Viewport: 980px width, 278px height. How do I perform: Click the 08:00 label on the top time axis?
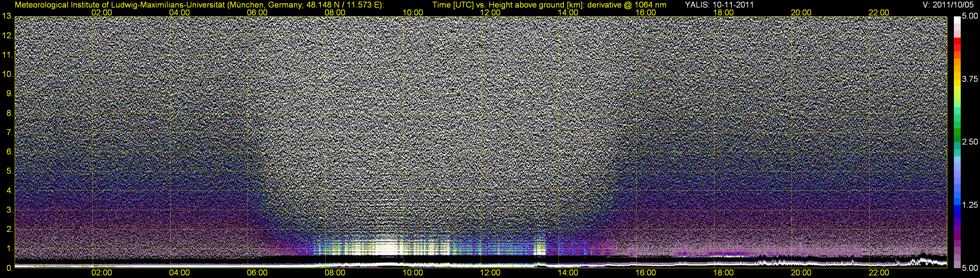pyautogui.click(x=335, y=12)
